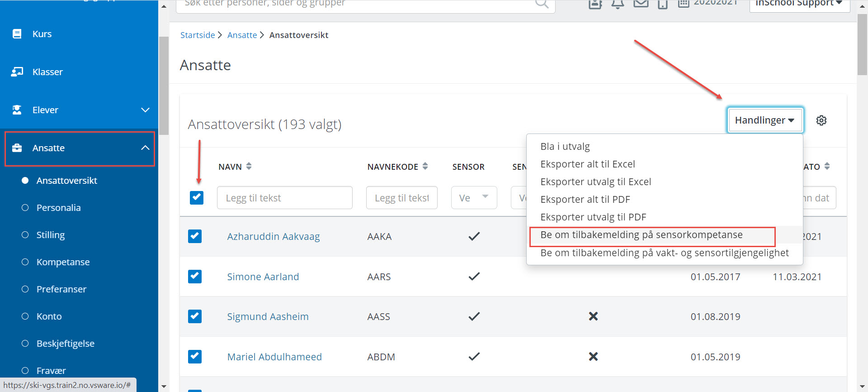The height and width of the screenshot is (392, 868).
Task: Click the AARS name code cell
Action: pos(379,277)
